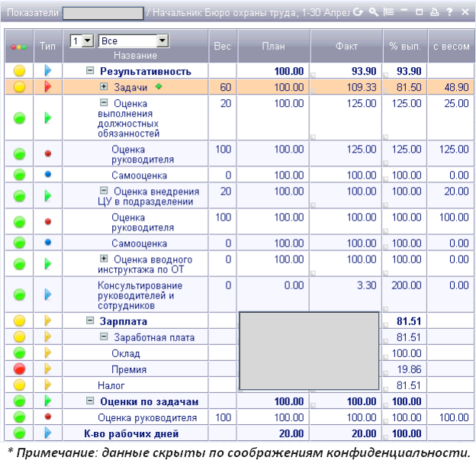This screenshot has width=476, height=467.
Task: Click the План value 20.00 for рабочих дней
Action: (291, 433)
